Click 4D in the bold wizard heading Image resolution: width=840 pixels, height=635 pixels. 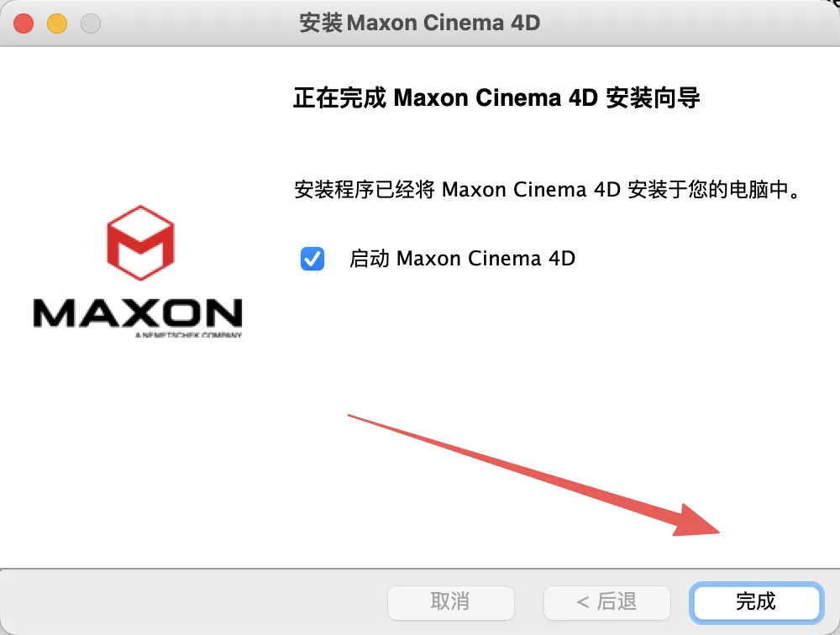coord(583,98)
